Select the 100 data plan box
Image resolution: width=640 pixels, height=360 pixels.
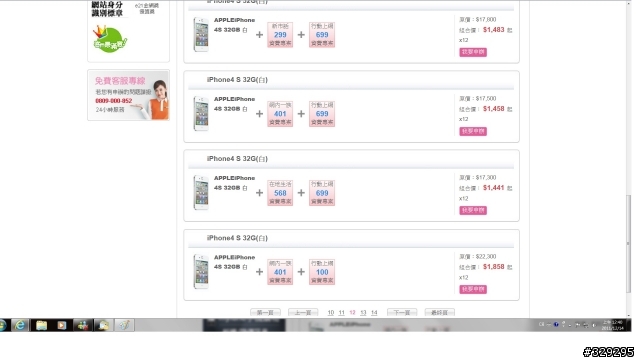tap(322, 272)
